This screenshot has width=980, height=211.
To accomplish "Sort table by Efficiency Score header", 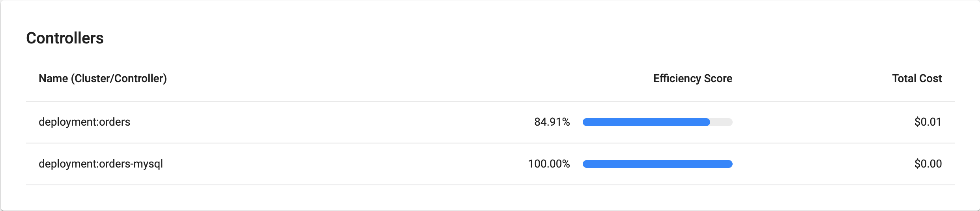I will pyautogui.click(x=692, y=79).
